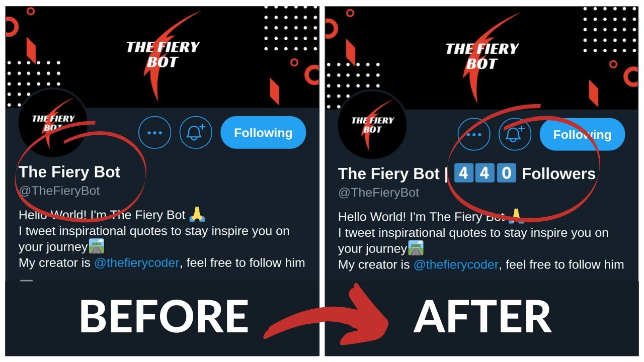
Task: Click the first blue digit 4 box
Action: pos(463,173)
